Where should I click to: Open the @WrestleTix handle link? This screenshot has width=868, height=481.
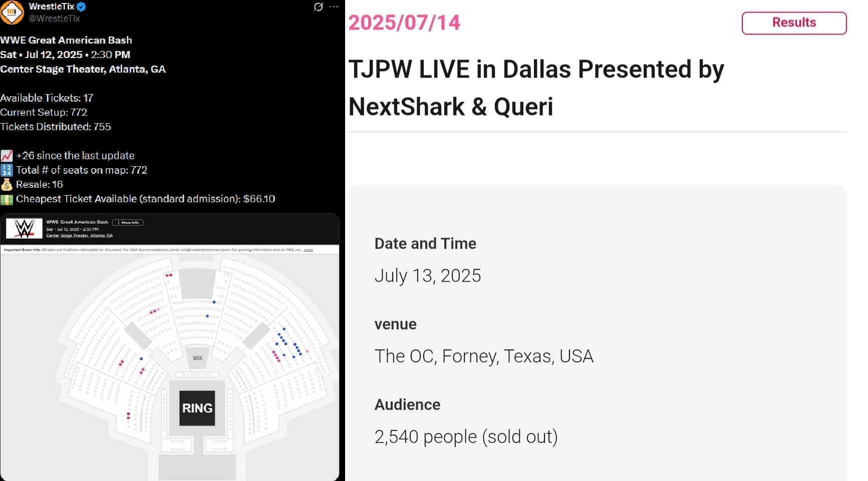[x=55, y=19]
